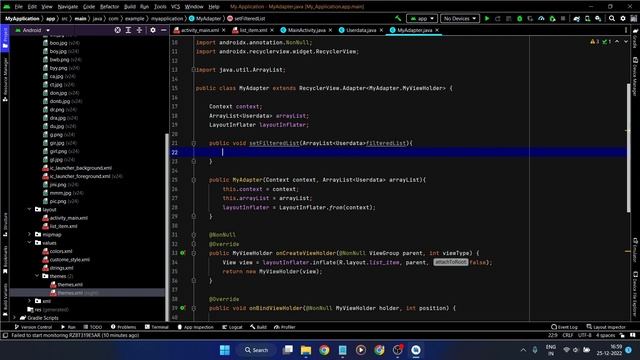Open the Profile app gauge icon

pos(541,18)
